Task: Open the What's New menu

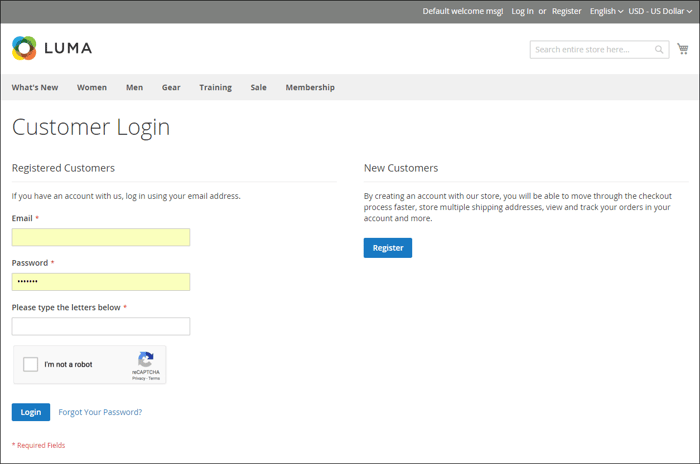Action: pos(35,87)
